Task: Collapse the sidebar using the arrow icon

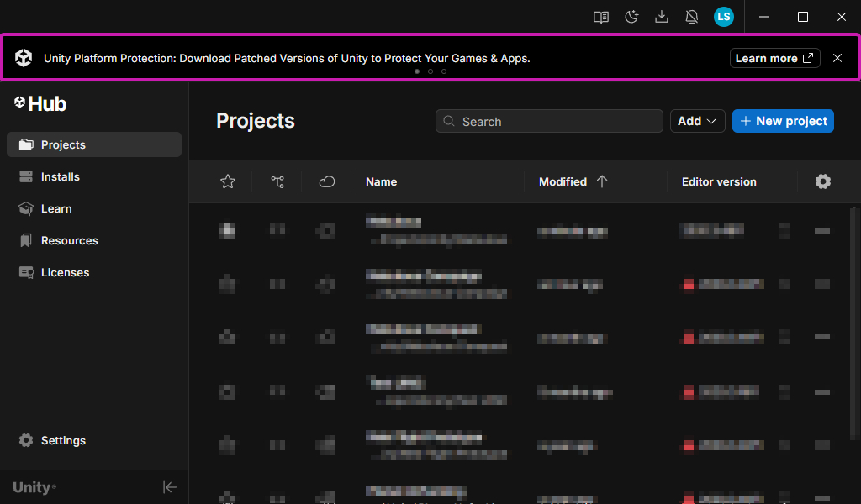Action: click(169, 487)
